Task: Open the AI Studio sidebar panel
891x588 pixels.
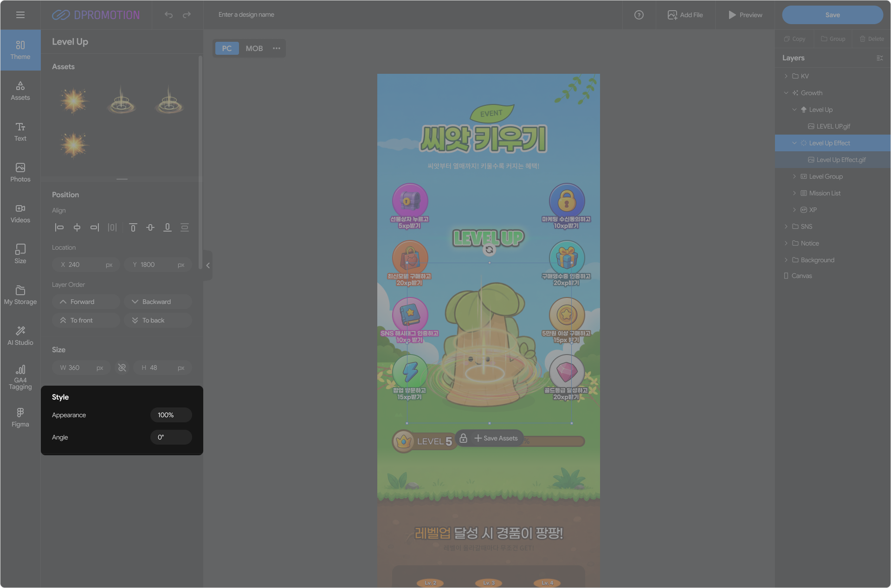Action: coord(20,336)
